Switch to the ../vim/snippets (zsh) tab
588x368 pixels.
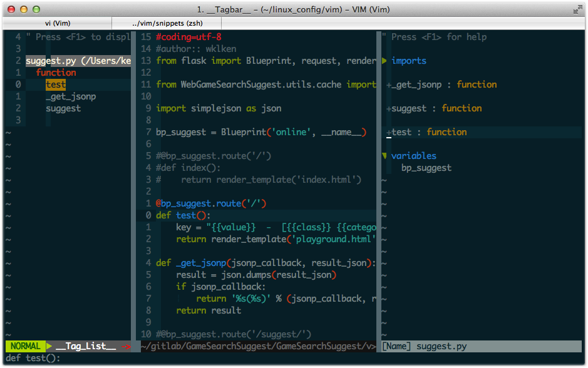pos(167,23)
